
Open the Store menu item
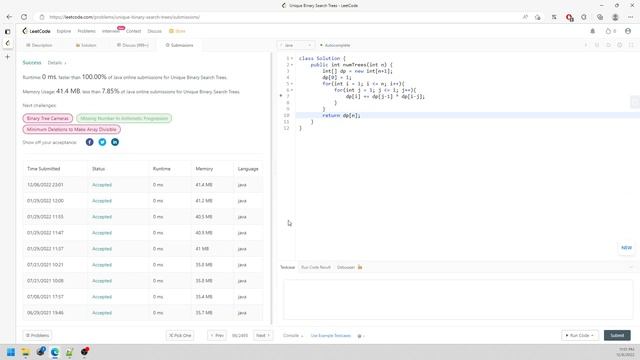[178, 31]
